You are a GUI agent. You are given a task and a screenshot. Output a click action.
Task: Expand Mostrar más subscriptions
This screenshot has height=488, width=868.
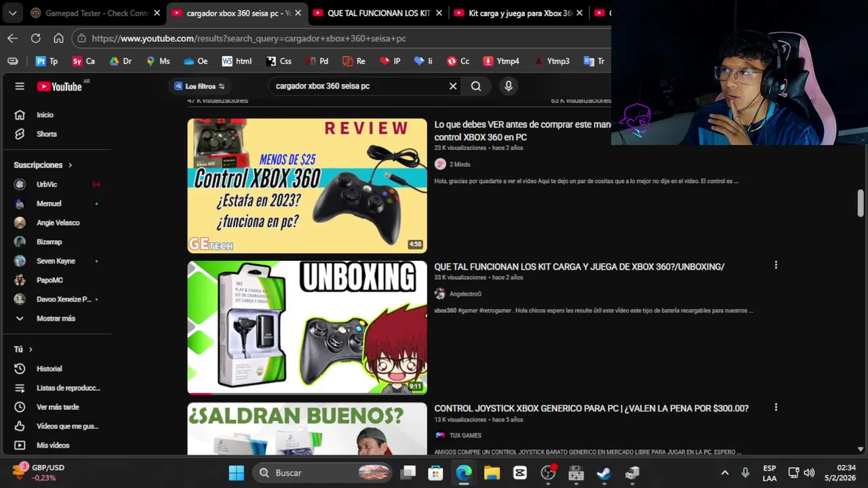point(57,319)
